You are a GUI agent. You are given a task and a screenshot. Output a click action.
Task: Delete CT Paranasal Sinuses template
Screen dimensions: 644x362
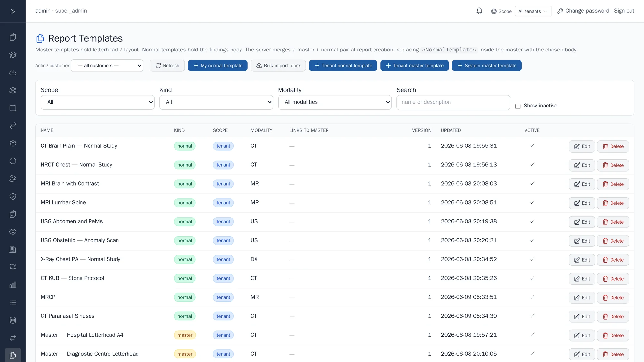click(613, 317)
